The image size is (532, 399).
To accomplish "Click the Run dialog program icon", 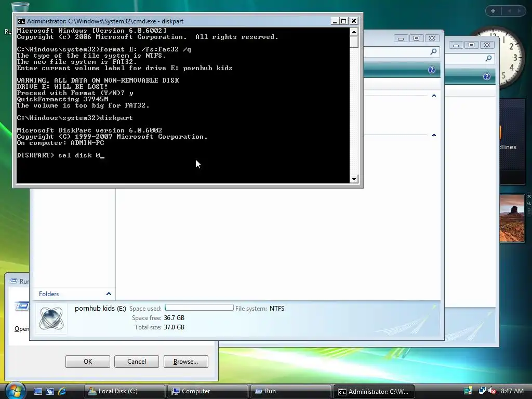I will tap(22, 307).
